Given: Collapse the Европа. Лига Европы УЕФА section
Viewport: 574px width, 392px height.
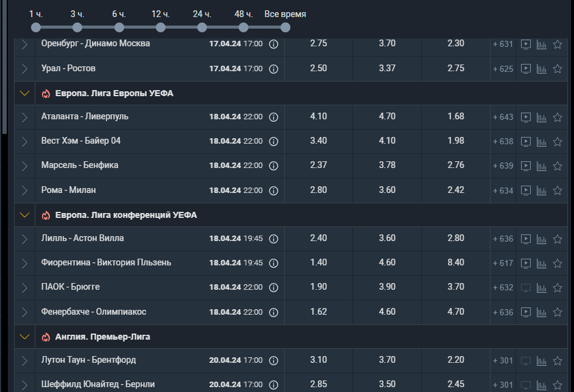Looking at the screenshot, I should tap(24, 93).
